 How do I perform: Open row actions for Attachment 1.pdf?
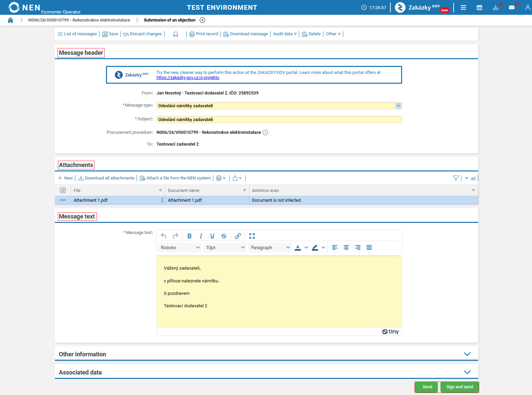coord(63,200)
